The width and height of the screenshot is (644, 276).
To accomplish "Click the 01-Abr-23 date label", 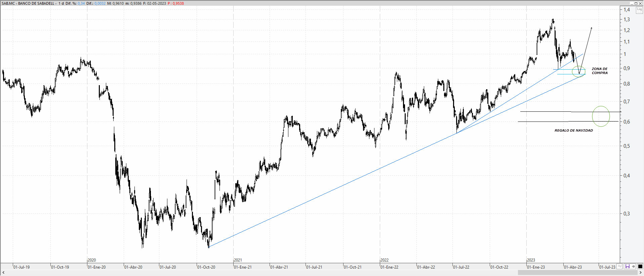I will click(x=573, y=267).
